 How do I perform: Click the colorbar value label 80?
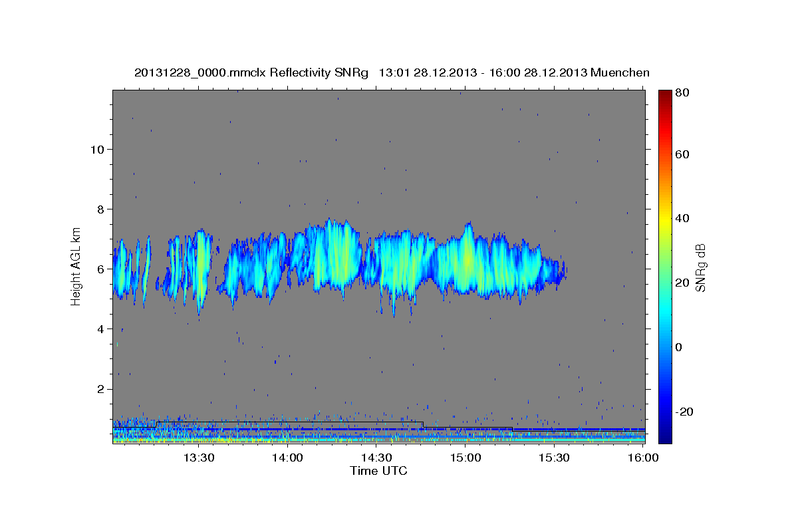pyautogui.click(x=682, y=92)
